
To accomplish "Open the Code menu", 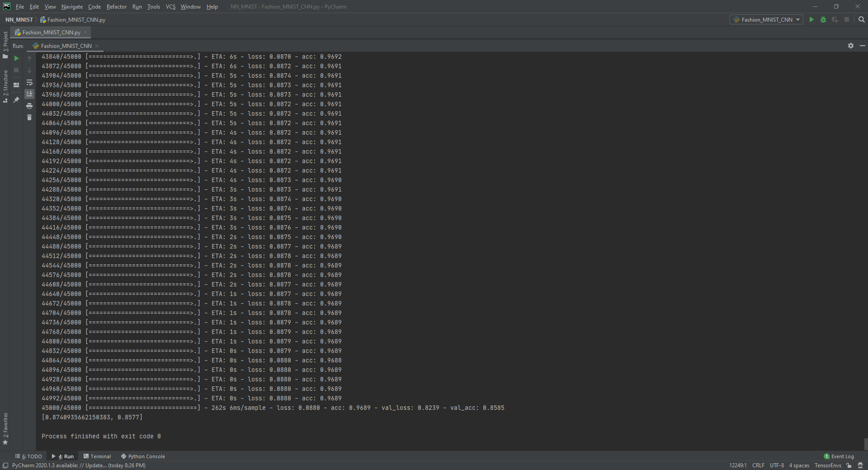I will point(94,7).
